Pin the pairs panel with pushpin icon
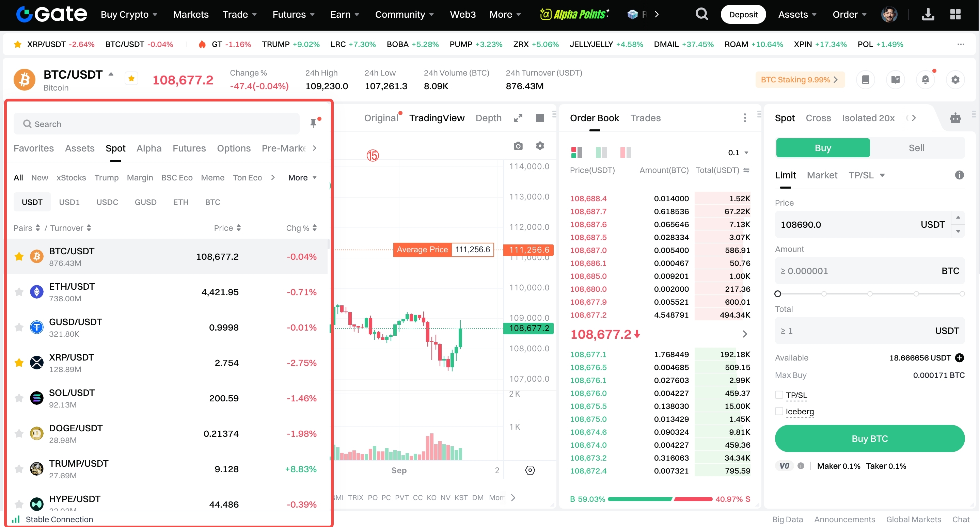 coord(313,123)
